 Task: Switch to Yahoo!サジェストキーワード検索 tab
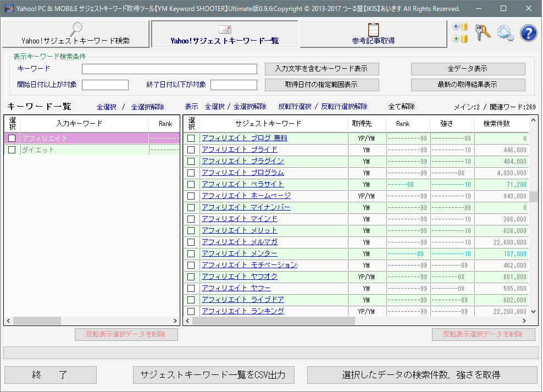coord(76,34)
